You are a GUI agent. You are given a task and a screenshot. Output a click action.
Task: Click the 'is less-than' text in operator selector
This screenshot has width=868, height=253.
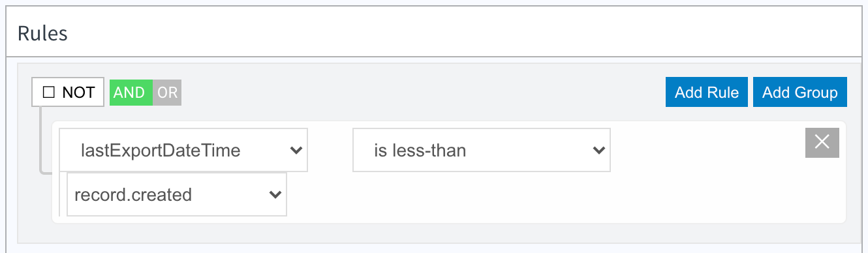[420, 151]
